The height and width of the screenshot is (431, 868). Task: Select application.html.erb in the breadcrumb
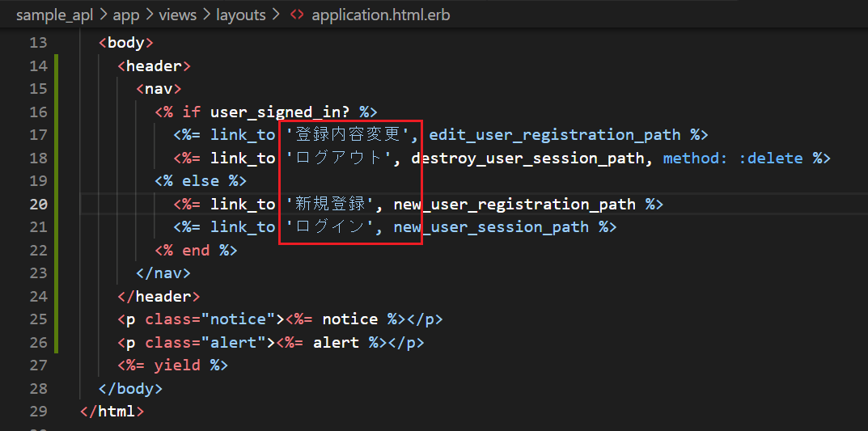381,15
